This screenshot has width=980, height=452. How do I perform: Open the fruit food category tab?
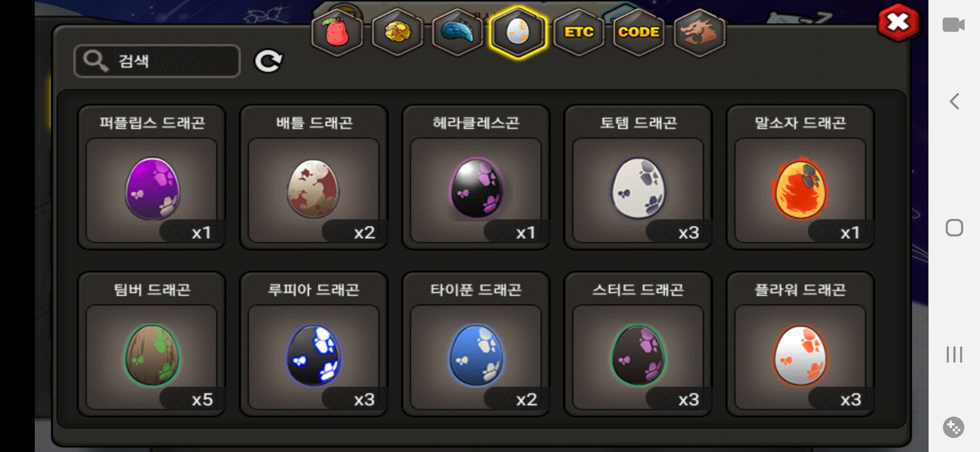pyautogui.click(x=337, y=33)
